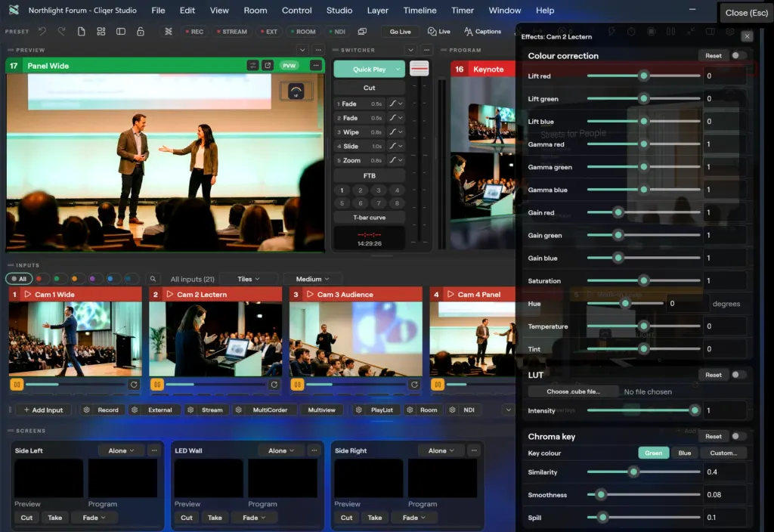Open Panel Wide three-dot options
774x532 pixels.
pyautogui.click(x=316, y=66)
